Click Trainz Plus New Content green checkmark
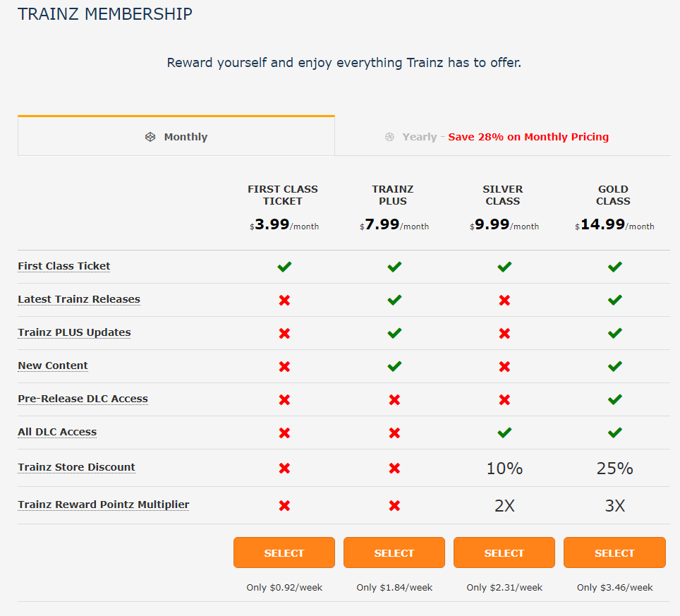680x616 pixels. 394,366
